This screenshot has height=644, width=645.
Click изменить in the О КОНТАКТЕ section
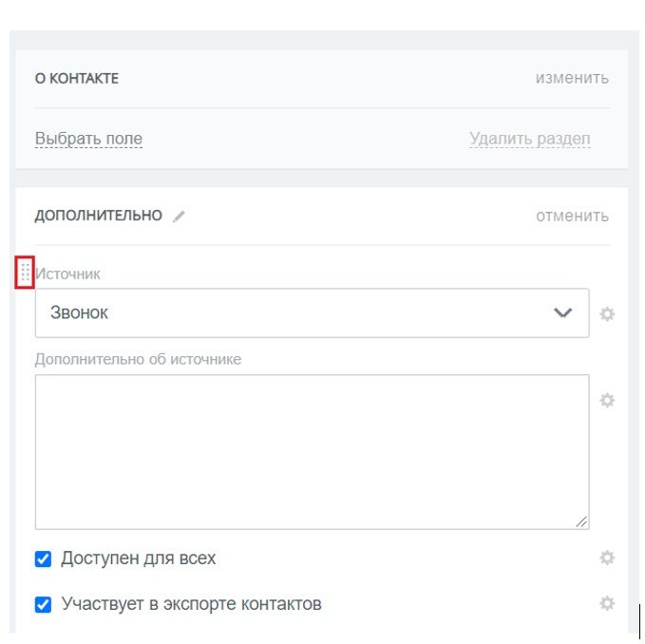[571, 78]
